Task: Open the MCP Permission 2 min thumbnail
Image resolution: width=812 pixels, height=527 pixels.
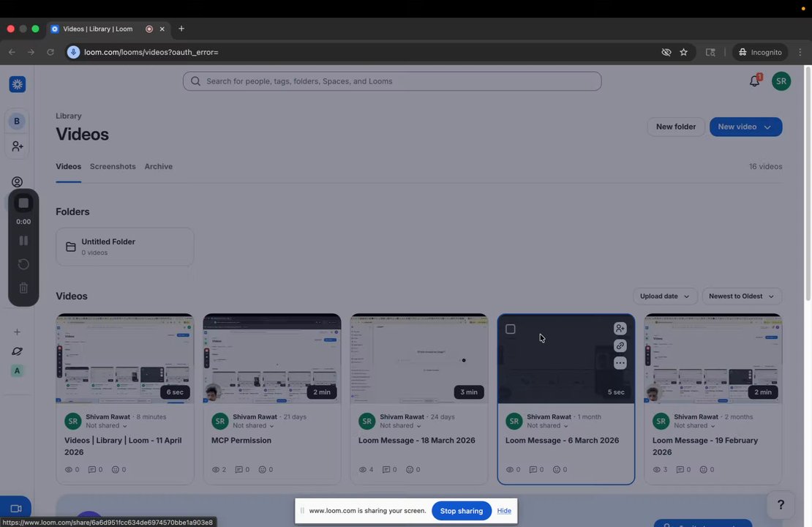Action: pos(272,359)
